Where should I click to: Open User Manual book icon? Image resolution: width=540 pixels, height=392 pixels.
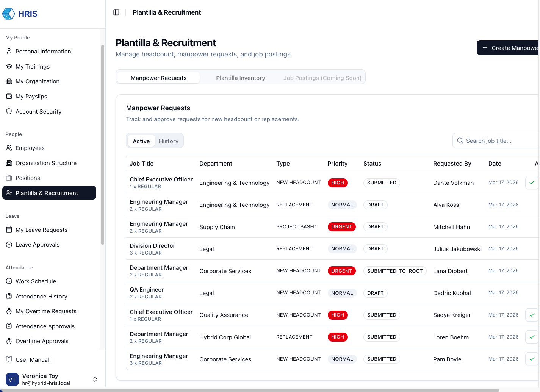9,359
